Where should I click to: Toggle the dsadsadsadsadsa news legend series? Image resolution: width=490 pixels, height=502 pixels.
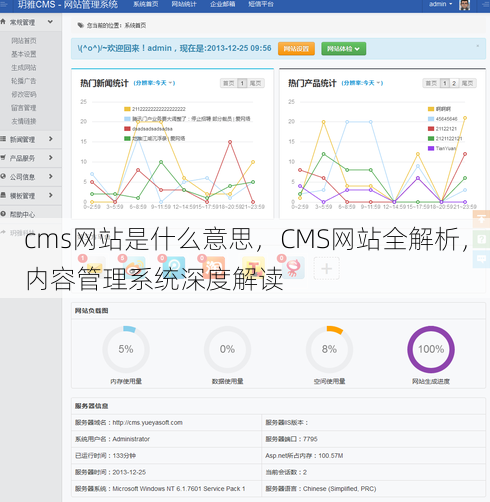(x=148, y=129)
